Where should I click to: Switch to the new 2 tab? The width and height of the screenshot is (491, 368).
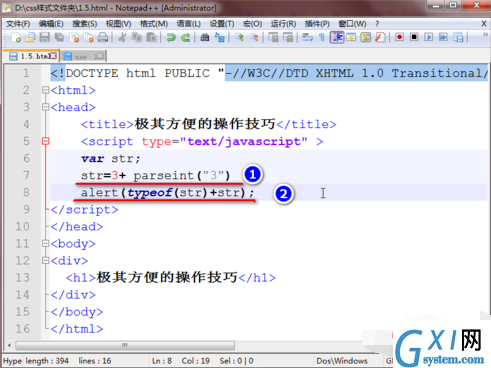[x=83, y=56]
